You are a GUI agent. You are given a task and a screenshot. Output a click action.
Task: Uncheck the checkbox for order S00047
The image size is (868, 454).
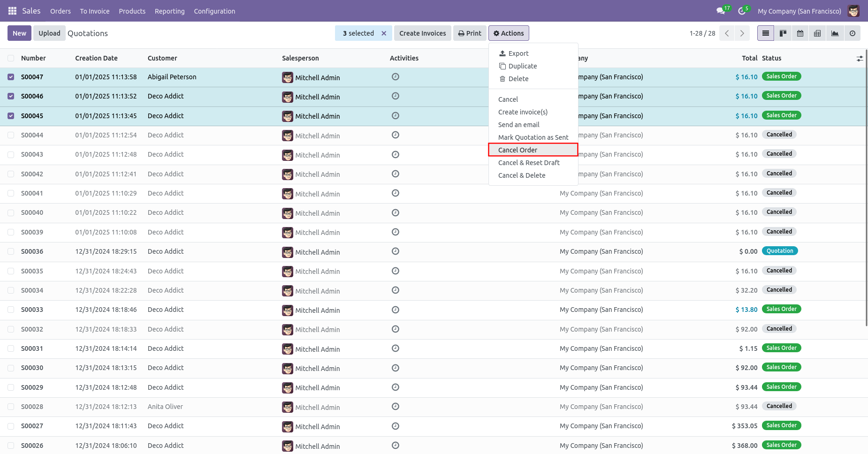(11, 77)
